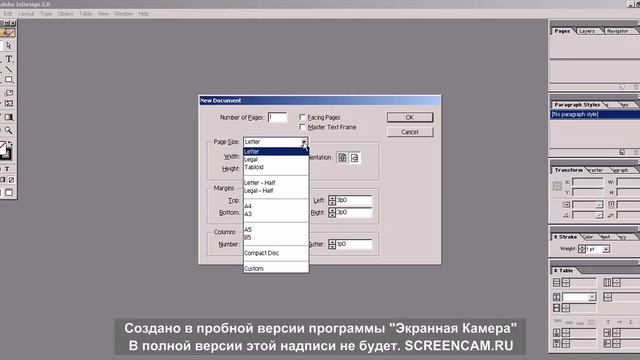The image size is (640, 360).
Task: Switch to the Table tab
Action: click(x=564, y=271)
